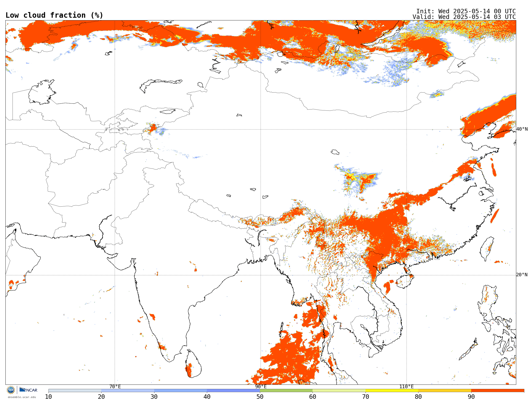The image size is (532, 400).
Task: Click the colorbar tick label 80
Action: click(x=418, y=397)
